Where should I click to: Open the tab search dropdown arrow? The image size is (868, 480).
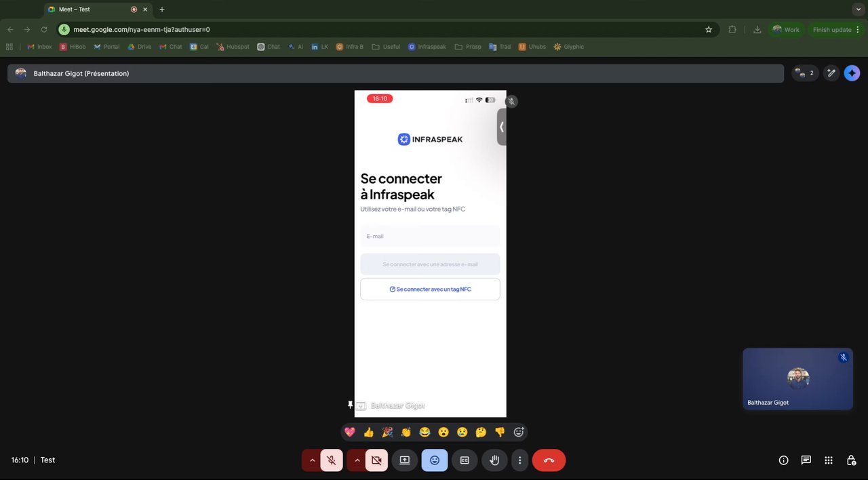point(858,9)
